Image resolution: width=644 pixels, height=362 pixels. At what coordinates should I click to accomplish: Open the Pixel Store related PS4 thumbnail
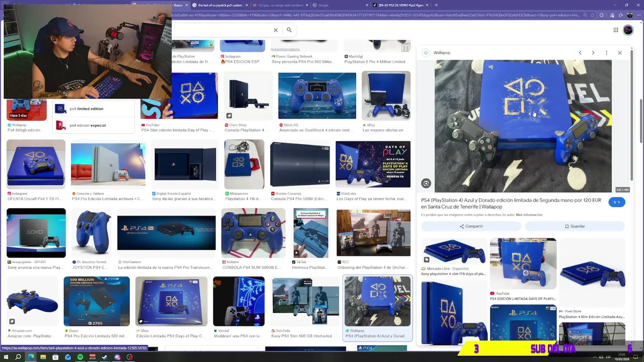[592, 273]
